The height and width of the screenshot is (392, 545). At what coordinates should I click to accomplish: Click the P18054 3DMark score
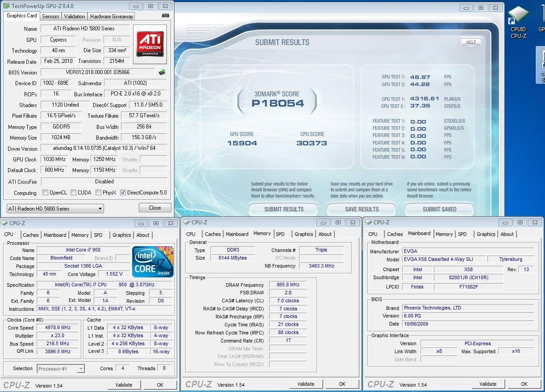tap(278, 103)
